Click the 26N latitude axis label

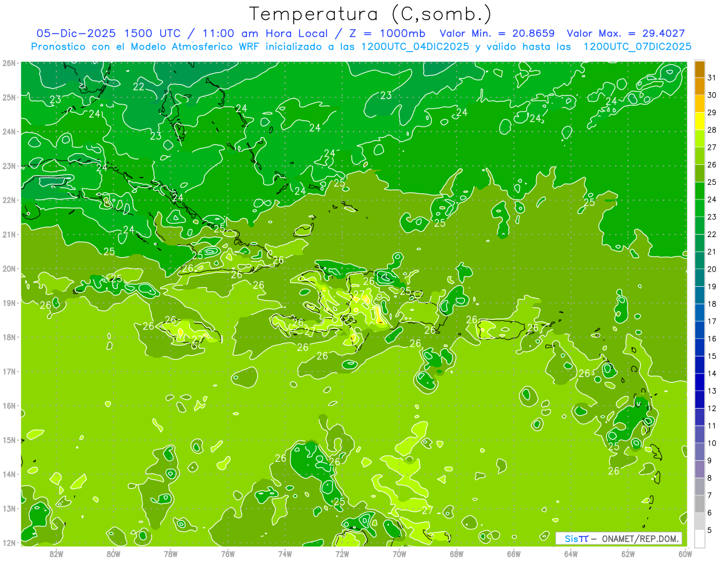(8, 63)
